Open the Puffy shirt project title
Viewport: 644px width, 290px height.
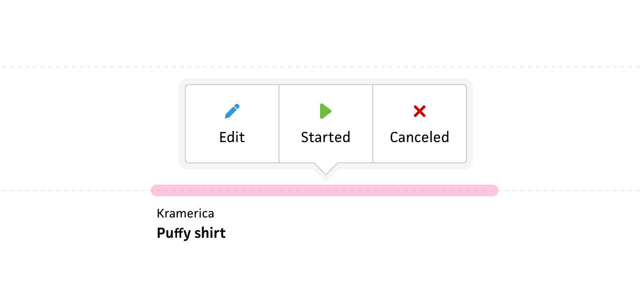(191, 233)
